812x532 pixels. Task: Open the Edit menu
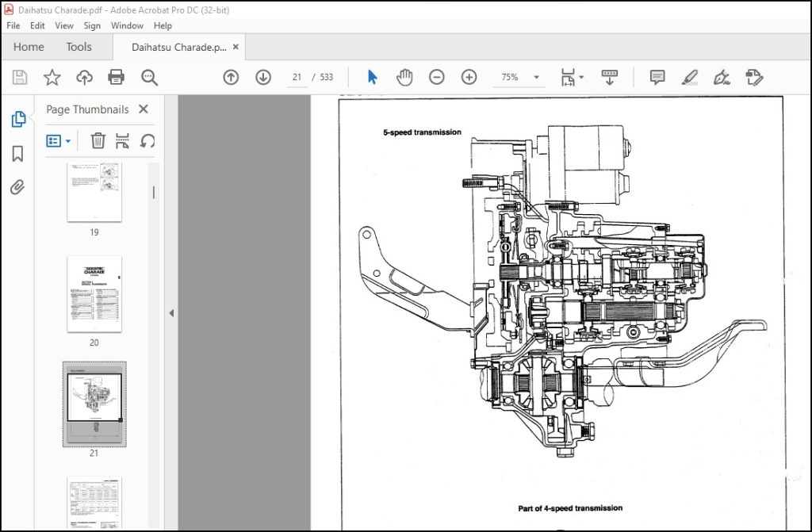coord(37,25)
